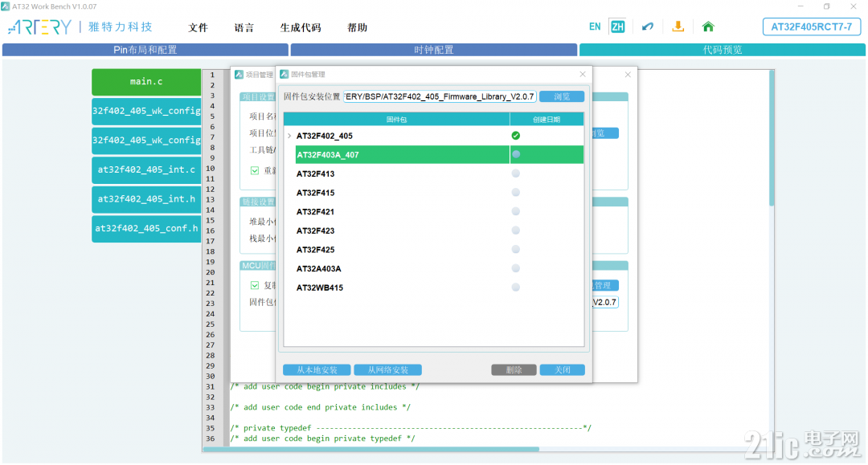Click status dot for AT32F413
This screenshot has width=868, height=465.
(x=516, y=173)
